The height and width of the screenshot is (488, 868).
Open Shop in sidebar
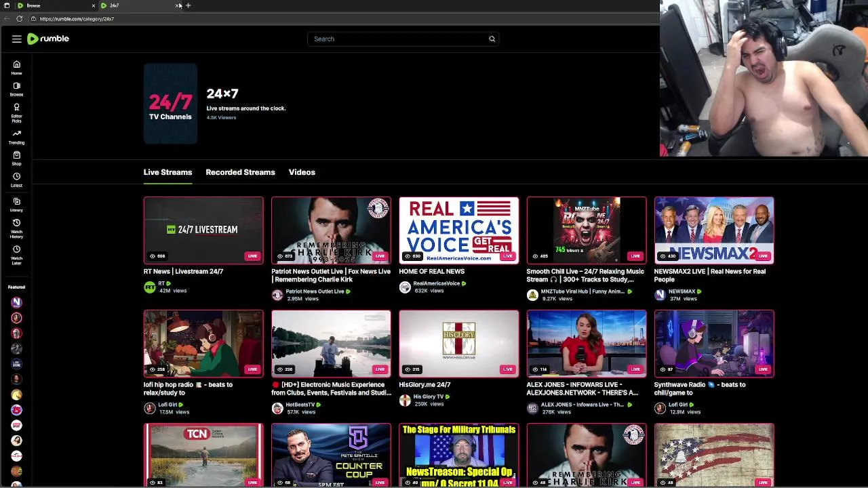pyautogui.click(x=16, y=159)
